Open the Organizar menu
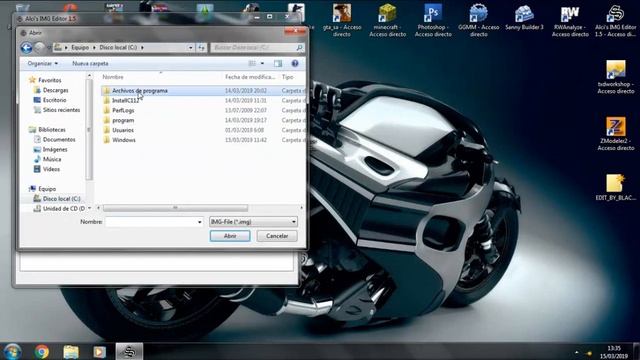Screen dimensions: 640x360 click(x=43, y=64)
